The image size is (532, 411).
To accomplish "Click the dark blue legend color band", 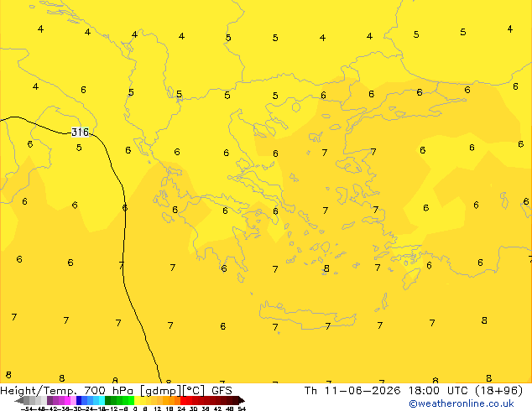I will [79, 400].
